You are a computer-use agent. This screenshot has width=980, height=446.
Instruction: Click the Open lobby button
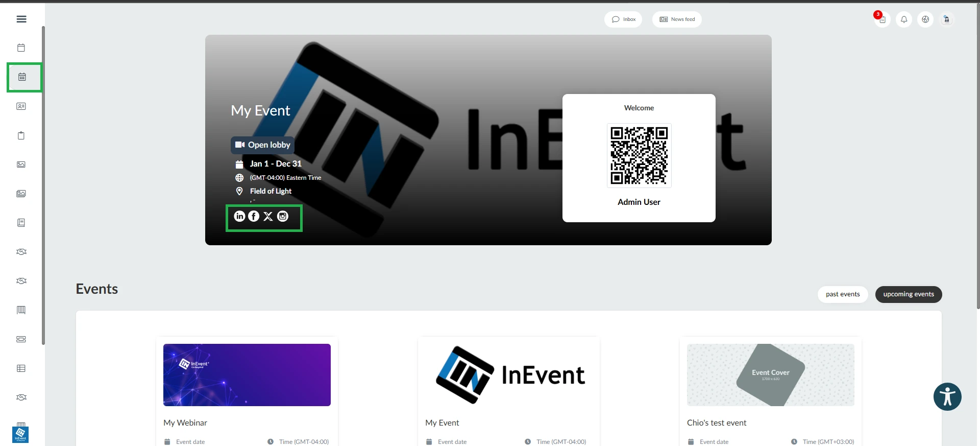(262, 145)
